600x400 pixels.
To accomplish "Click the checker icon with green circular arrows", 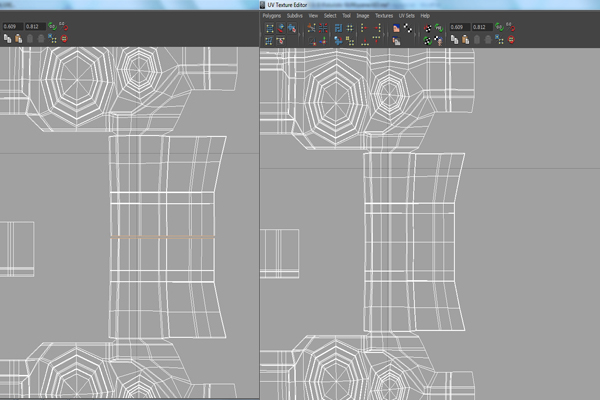I will (428, 40).
